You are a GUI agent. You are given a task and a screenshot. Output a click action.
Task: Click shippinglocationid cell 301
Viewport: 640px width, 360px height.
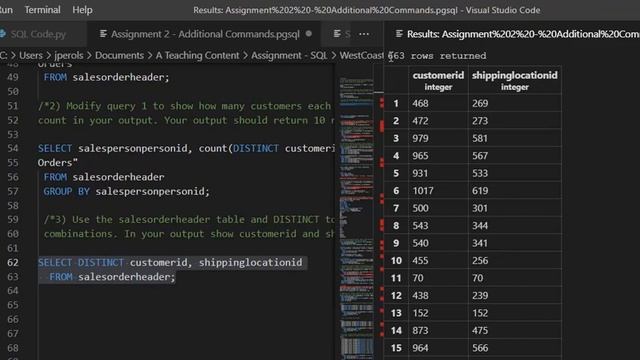[515, 209]
